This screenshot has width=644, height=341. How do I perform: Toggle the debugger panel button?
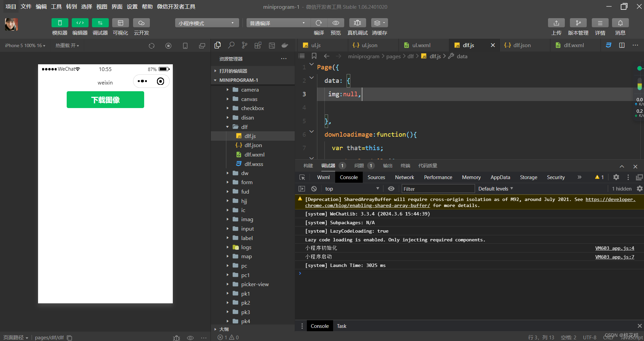point(100,23)
